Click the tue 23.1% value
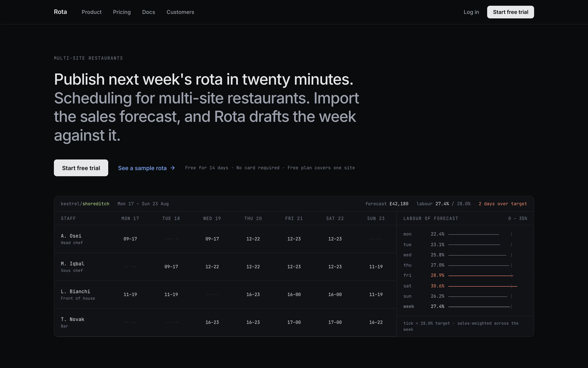The width and height of the screenshot is (588, 368). [x=437, y=244]
